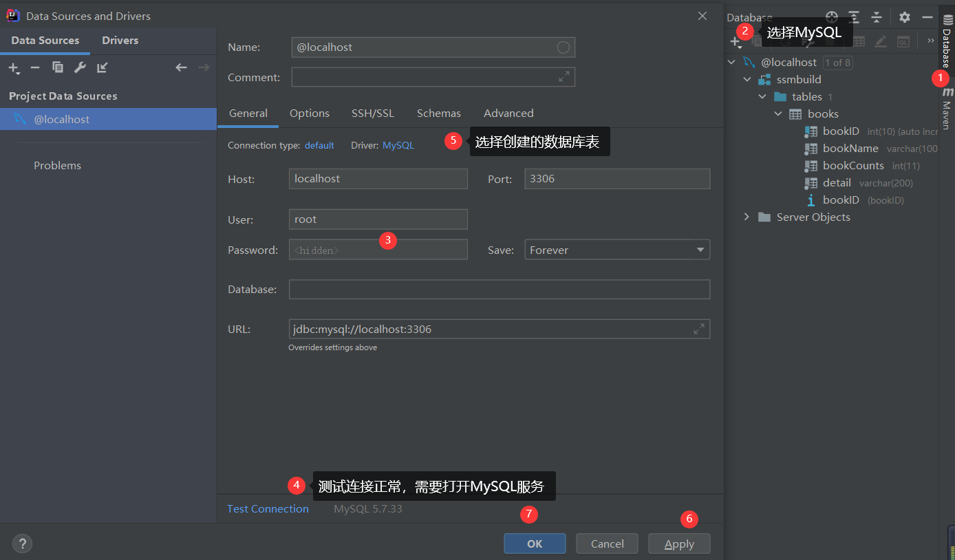
Task: Click the Cancel button
Action: tap(608, 543)
